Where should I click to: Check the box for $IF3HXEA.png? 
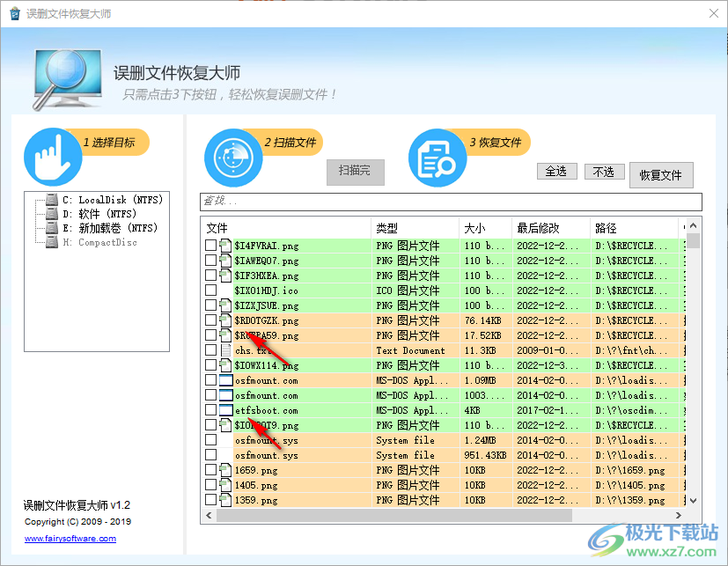click(210, 275)
